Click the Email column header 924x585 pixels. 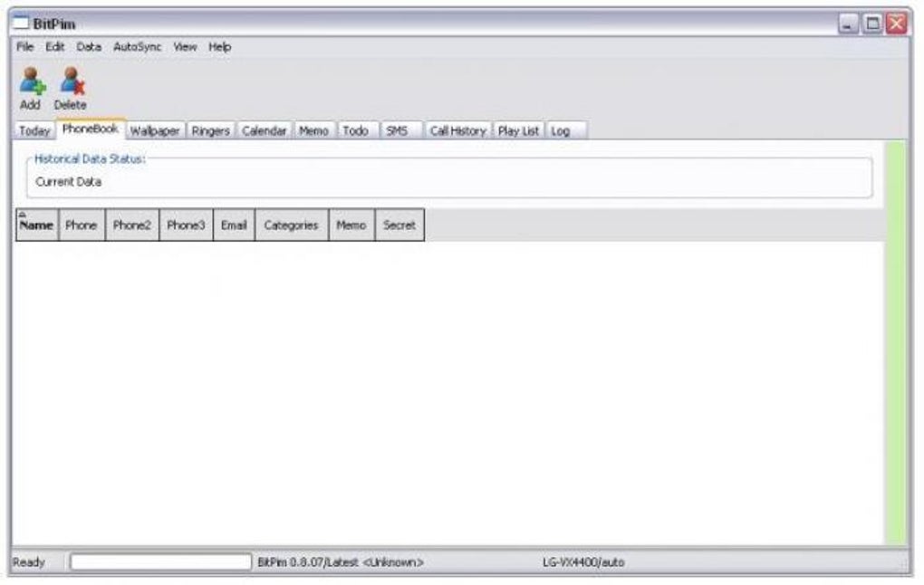(x=234, y=225)
